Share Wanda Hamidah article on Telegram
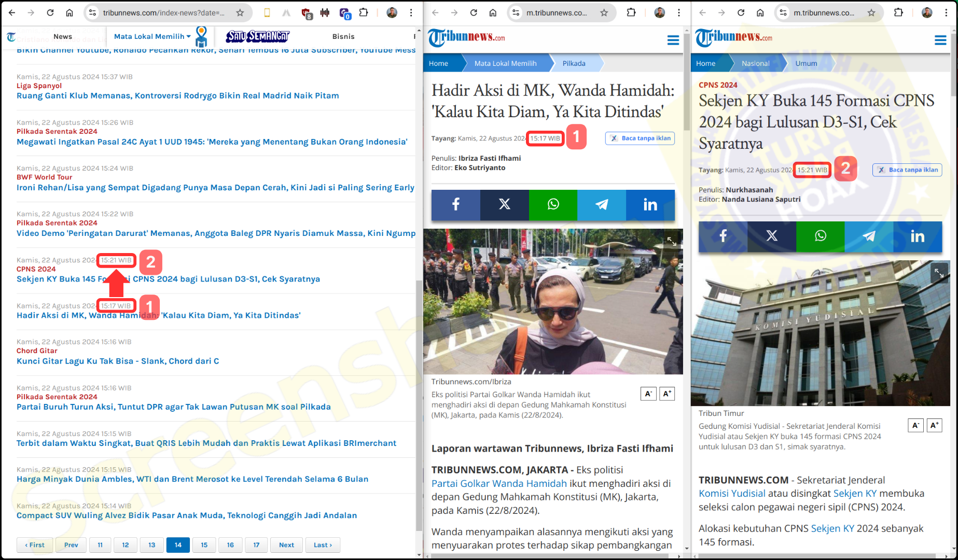 click(602, 204)
